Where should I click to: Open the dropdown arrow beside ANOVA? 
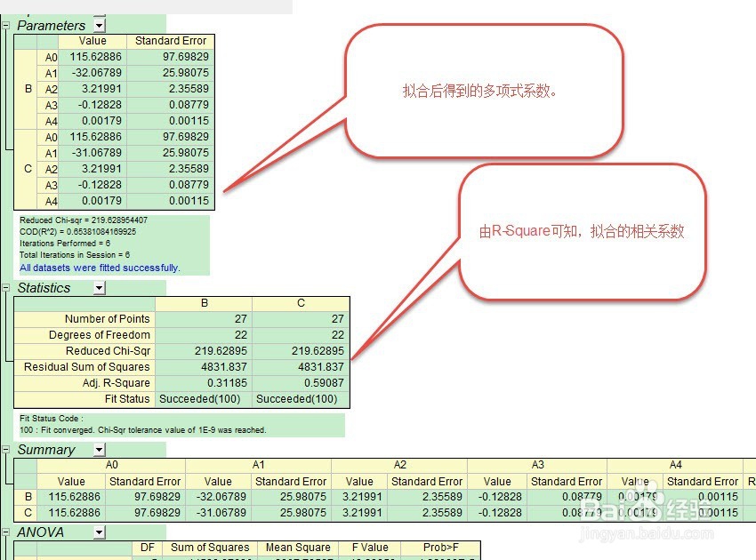[100, 532]
